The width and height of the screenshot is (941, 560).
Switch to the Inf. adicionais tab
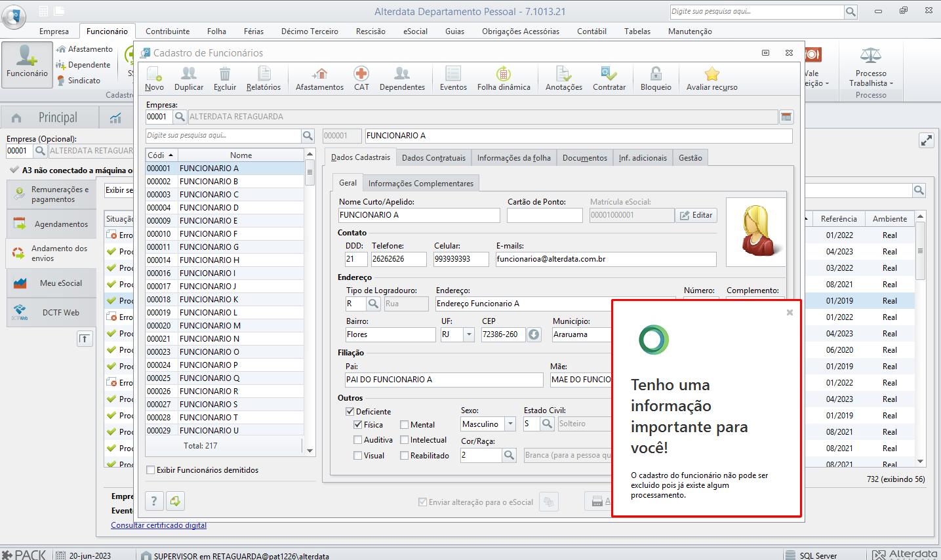(643, 158)
